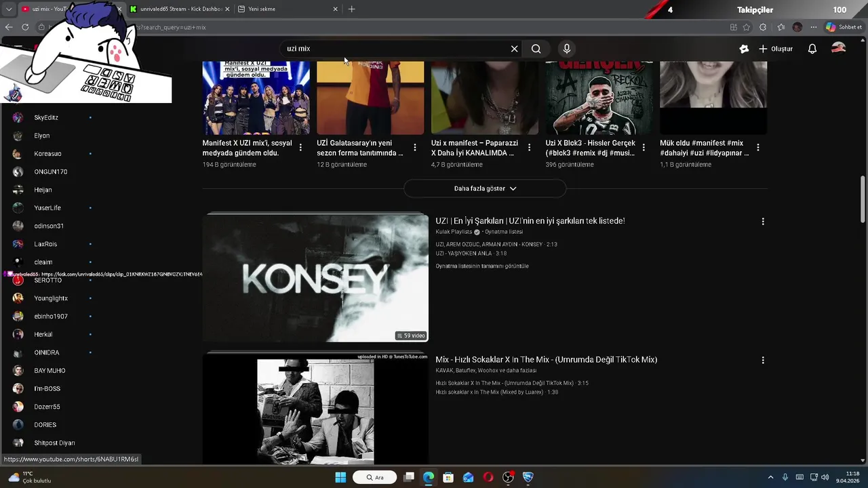This screenshot has width=868, height=488.
Task: Open Uzi X Blok3 Hisler Gerçek short title
Action: tap(591, 148)
